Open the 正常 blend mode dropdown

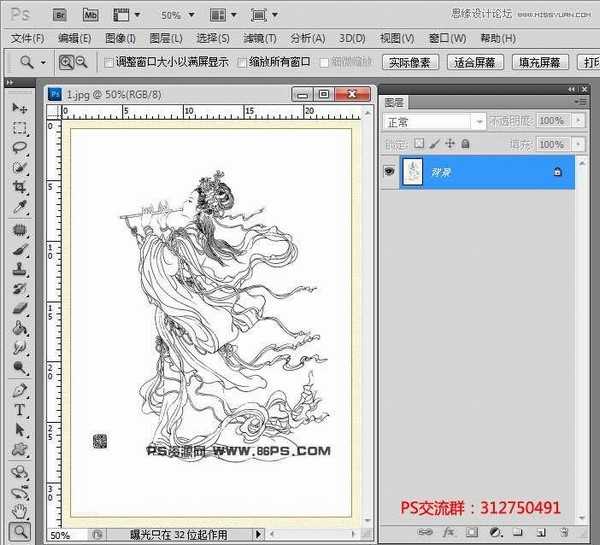click(434, 120)
